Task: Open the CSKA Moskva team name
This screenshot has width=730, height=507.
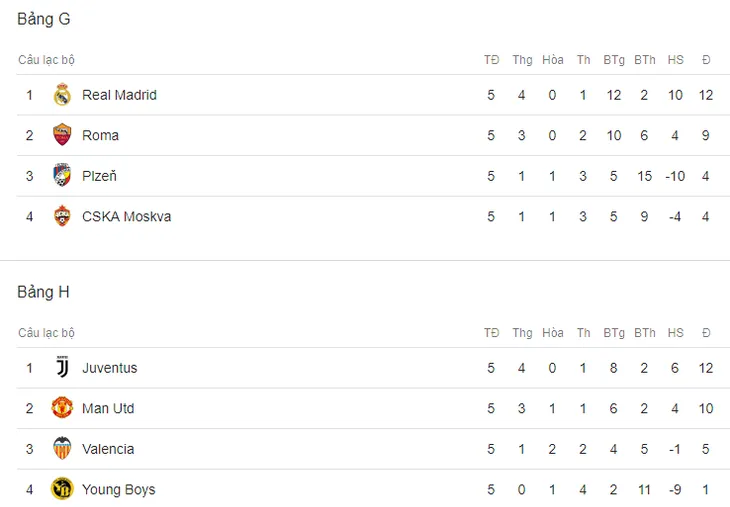Action: coord(127,216)
